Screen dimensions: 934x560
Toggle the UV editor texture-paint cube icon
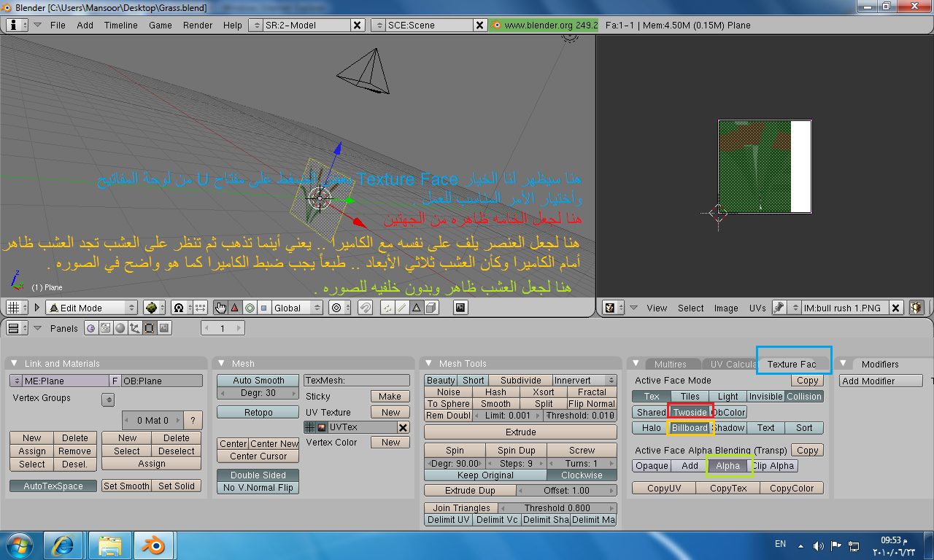(916, 308)
